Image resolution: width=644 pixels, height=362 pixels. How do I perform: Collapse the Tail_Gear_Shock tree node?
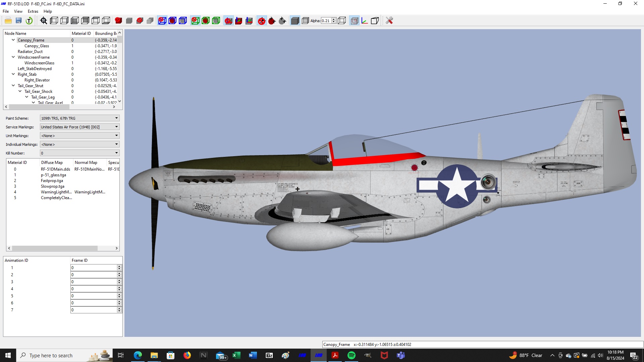point(20,91)
